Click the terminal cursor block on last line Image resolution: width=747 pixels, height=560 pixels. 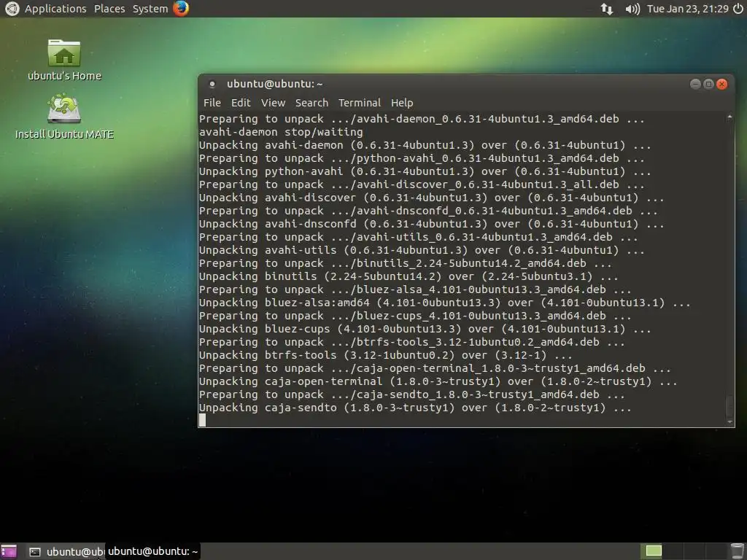(x=203, y=421)
